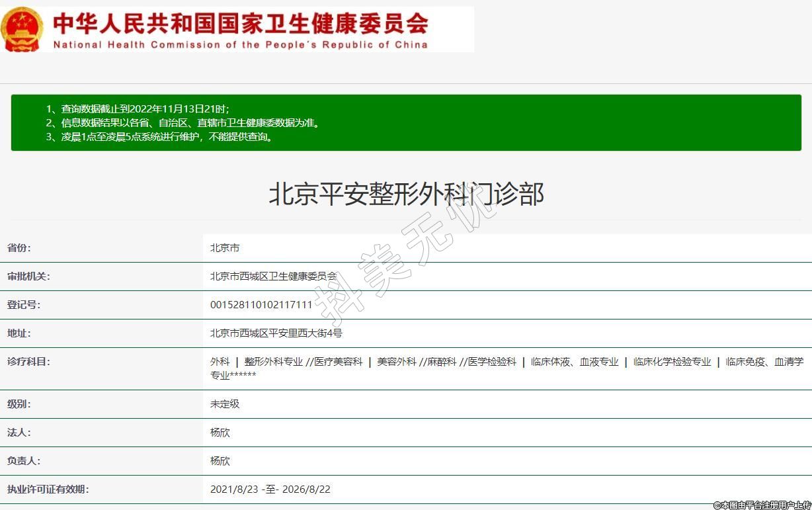Click the 省份 field label
This screenshot has height=510, width=812.
click(x=19, y=248)
